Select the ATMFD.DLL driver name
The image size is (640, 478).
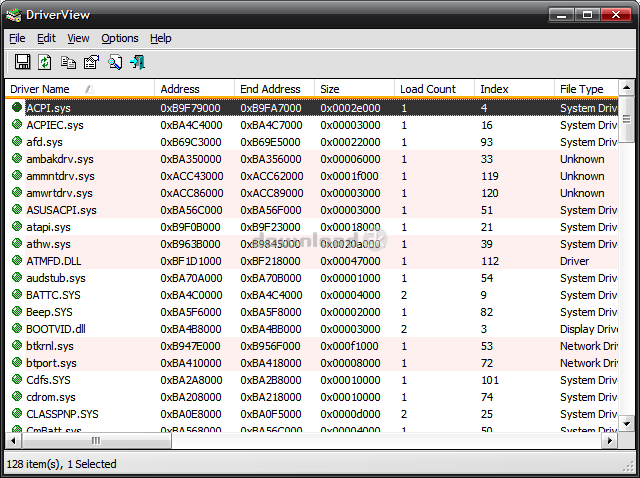[53, 261]
